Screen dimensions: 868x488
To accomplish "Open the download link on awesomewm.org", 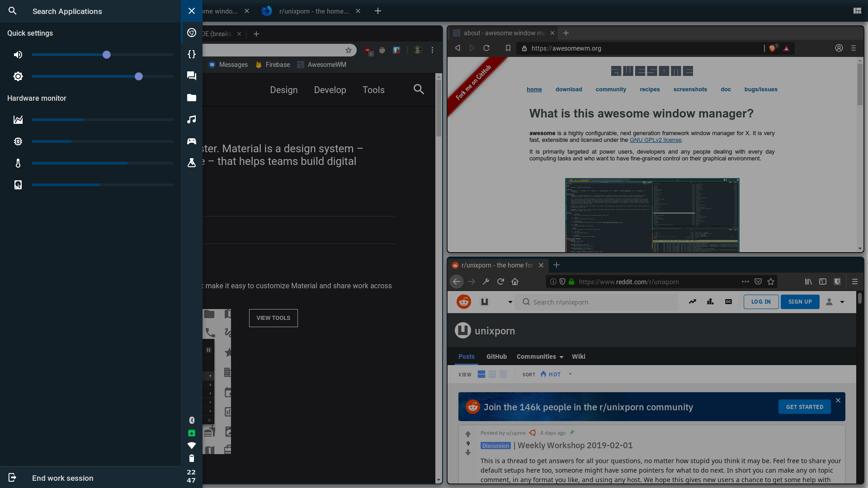I will [x=569, y=89].
